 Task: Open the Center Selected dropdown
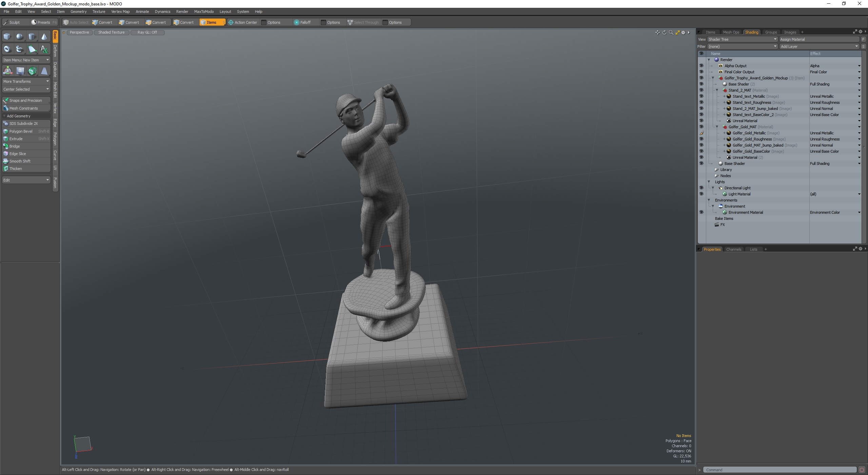[x=26, y=89]
